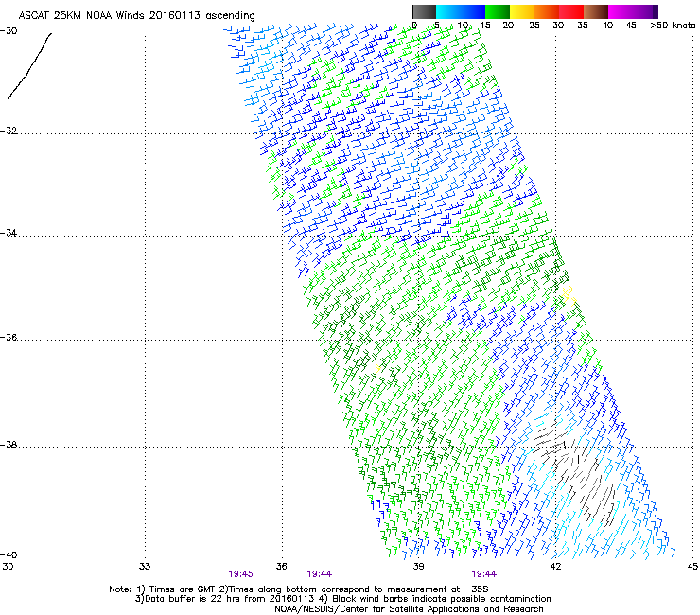The height and width of the screenshot is (615, 700).
Task: Click the '-34' latitude axis label
Action: click(x=9, y=233)
